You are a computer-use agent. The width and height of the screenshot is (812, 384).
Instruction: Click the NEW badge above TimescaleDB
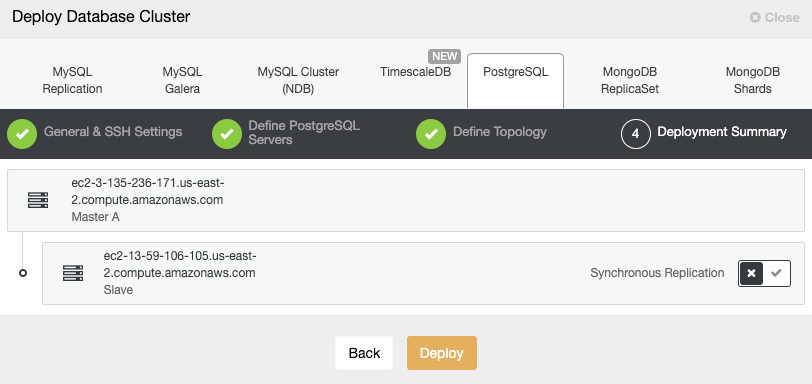444,56
